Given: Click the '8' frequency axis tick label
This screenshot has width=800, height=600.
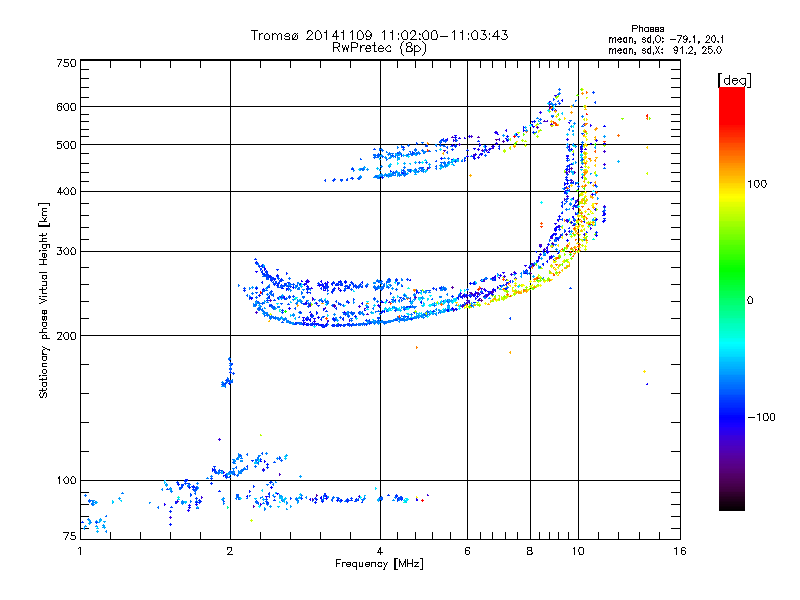Looking at the screenshot, I should tap(530, 551).
